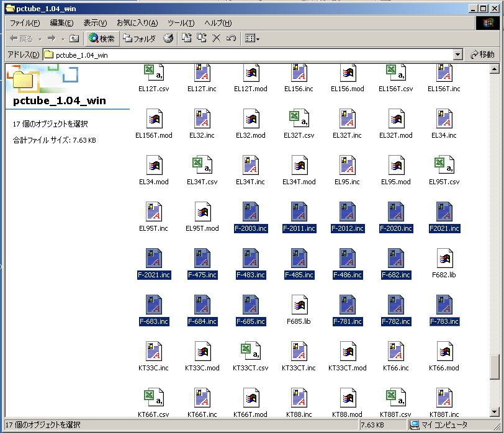Click the Copy To toolbar icon
Image resolution: width=504 pixels, height=433 pixels.
[202, 38]
